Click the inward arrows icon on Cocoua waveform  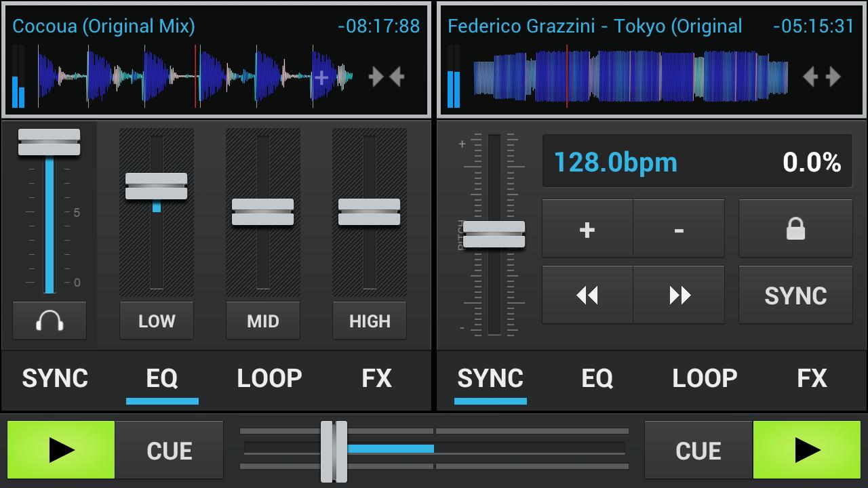pyautogui.click(x=387, y=77)
